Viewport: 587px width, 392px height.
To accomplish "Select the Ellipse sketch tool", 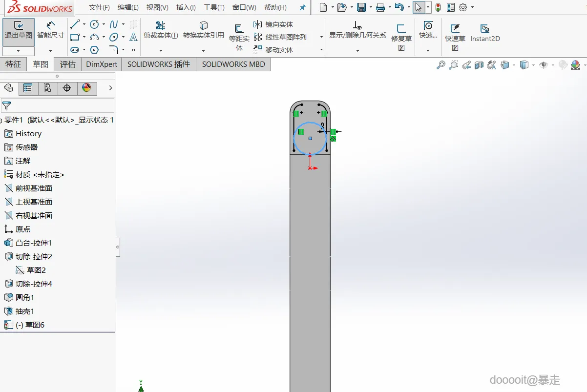I will (114, 37).
